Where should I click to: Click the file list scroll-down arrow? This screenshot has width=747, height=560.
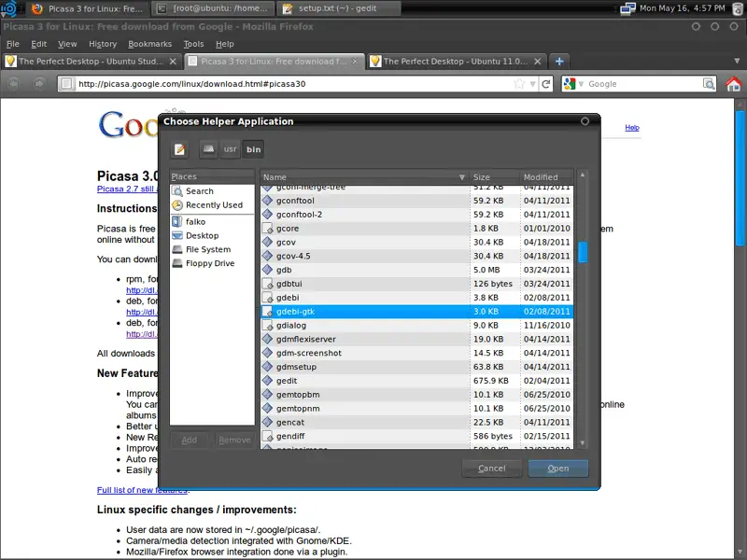click(582, 443)
